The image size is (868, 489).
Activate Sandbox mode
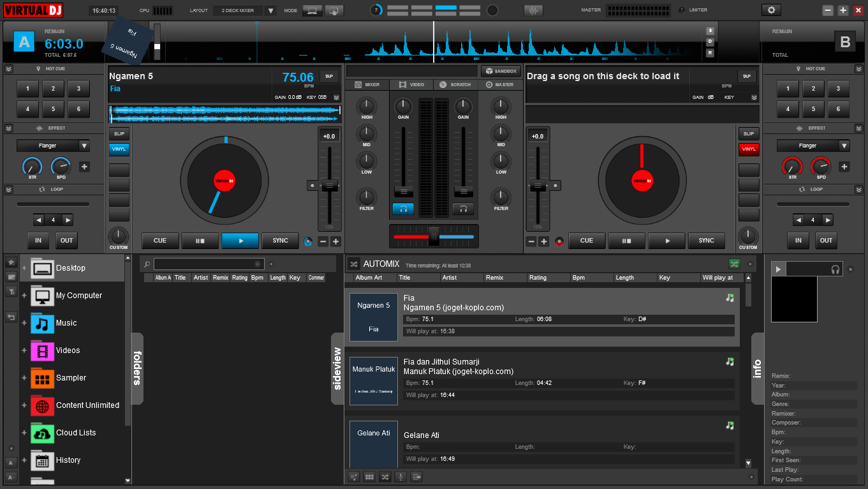(x=501, y=71)
